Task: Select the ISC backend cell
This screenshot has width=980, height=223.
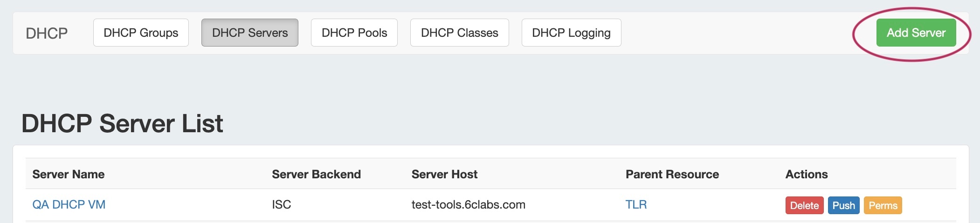Action: [x=282, y=204]
